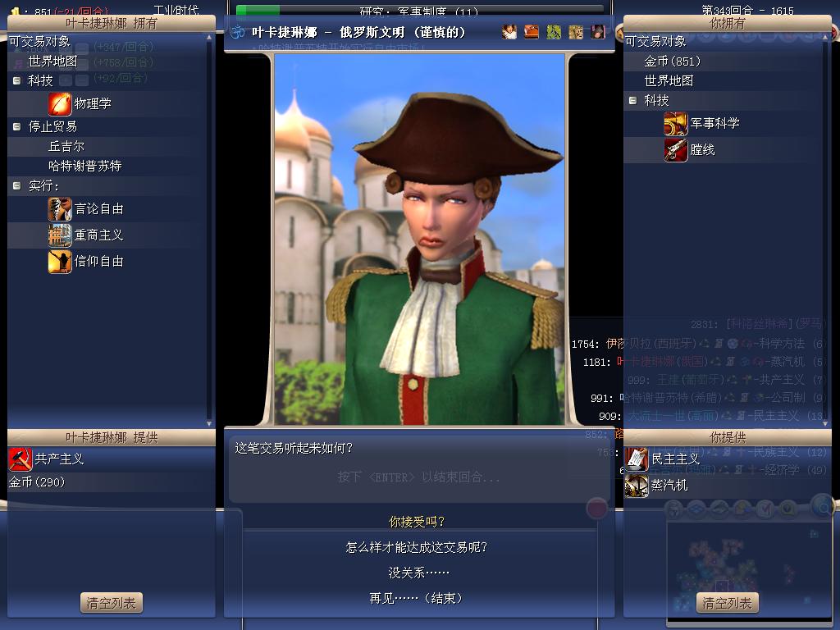Click the 重商主义 civic icon
Image resolution: width=840 pixels, height=630 pixels.
click(59, 235)
